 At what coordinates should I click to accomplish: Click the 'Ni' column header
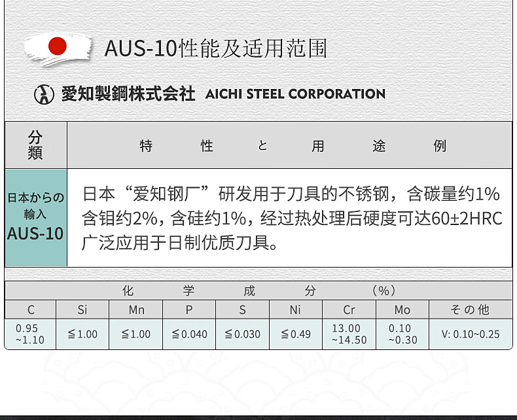pos(295,310)
